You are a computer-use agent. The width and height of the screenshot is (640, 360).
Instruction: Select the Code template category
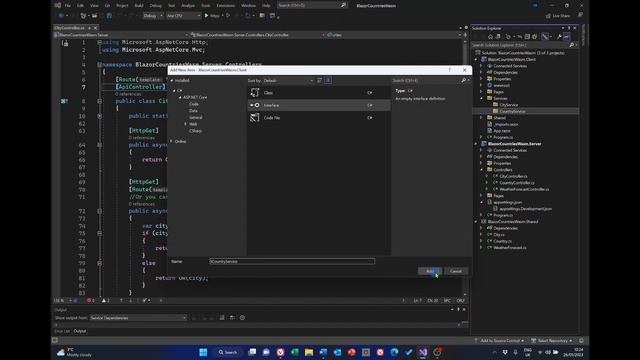[194, 104]
